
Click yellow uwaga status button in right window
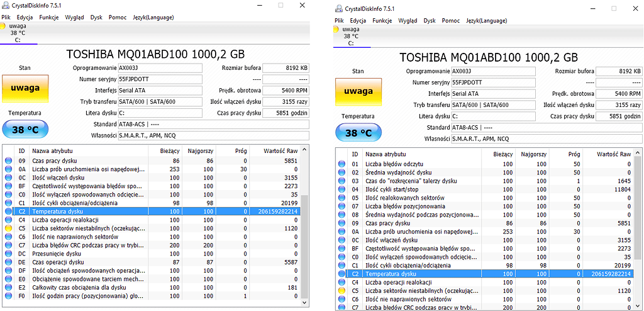coord(358,92)
